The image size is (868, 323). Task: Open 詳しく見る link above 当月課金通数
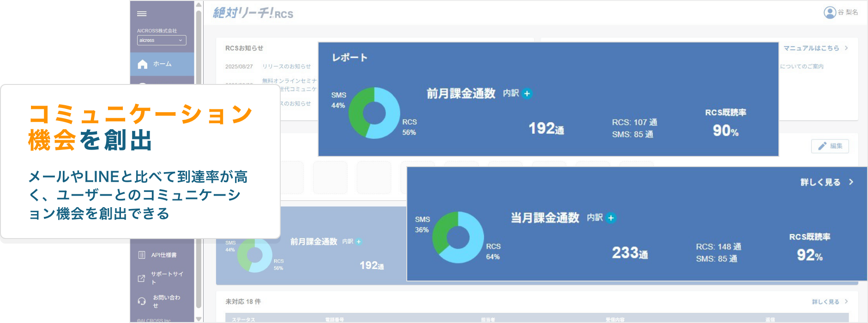820,182
